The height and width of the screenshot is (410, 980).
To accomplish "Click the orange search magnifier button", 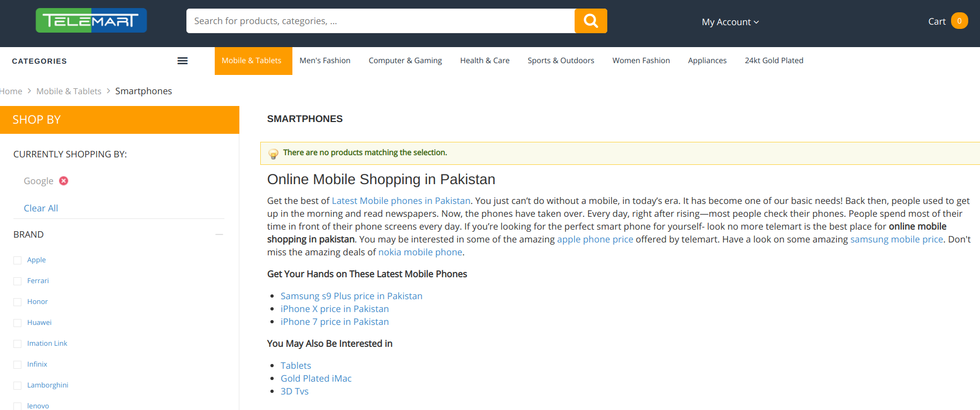I will (x=591, y=21).
